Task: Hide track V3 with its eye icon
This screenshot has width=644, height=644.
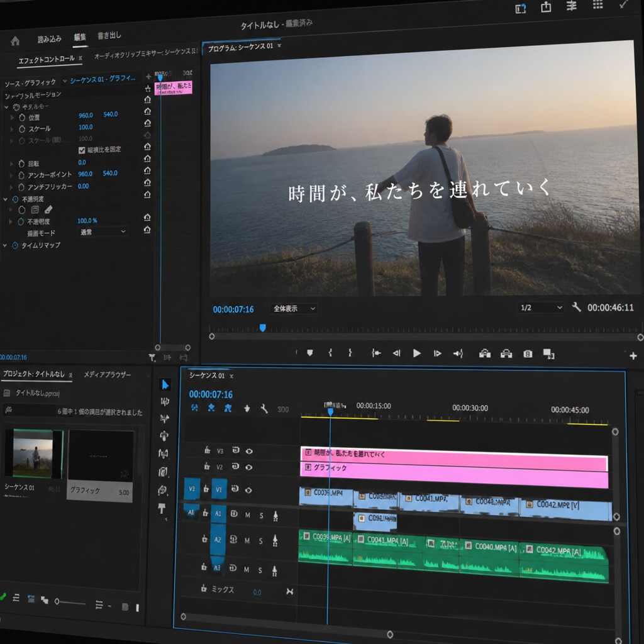Action: coord(249,451)
